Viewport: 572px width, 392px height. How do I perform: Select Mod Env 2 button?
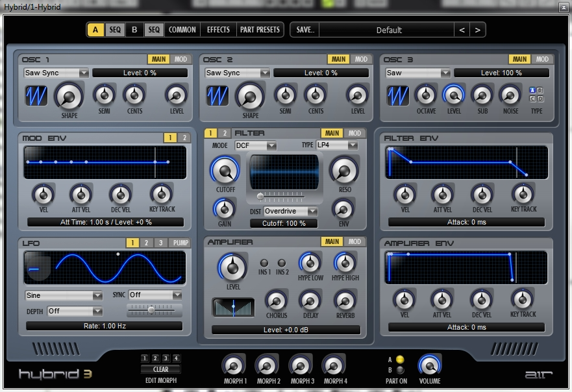184,138
